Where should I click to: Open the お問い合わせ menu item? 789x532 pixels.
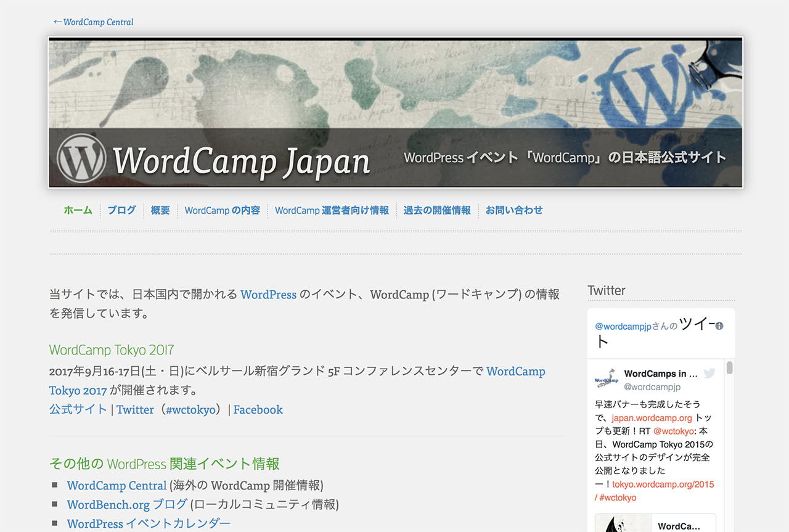(514, 210)
